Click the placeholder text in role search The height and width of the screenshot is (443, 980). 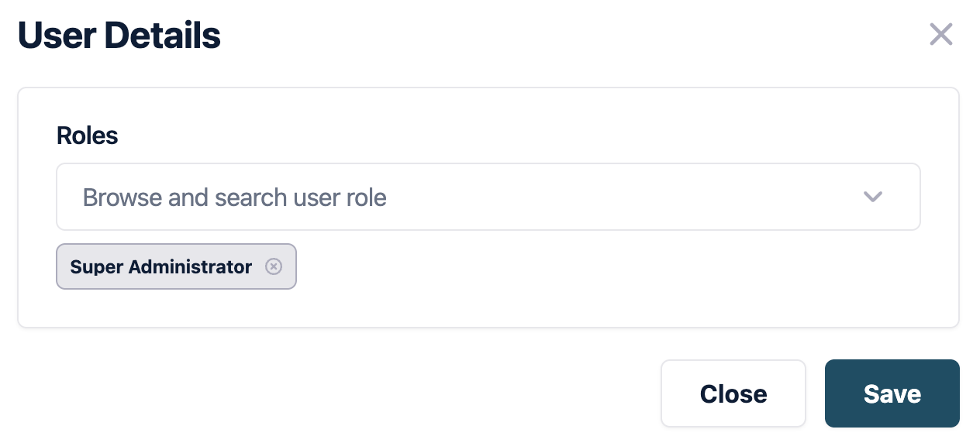[234, 197]
